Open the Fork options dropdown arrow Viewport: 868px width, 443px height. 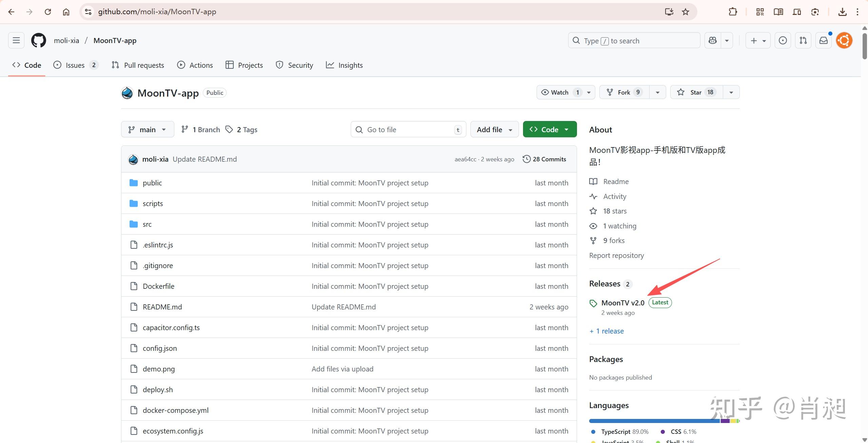point(657,92)
